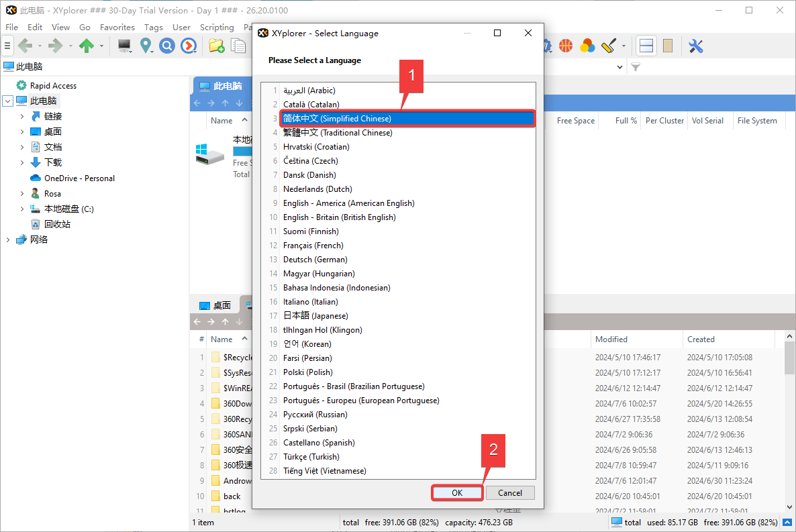Click Cancel in the language dialog
This screenshot has height=532, width=796.
tap(509, 492)
